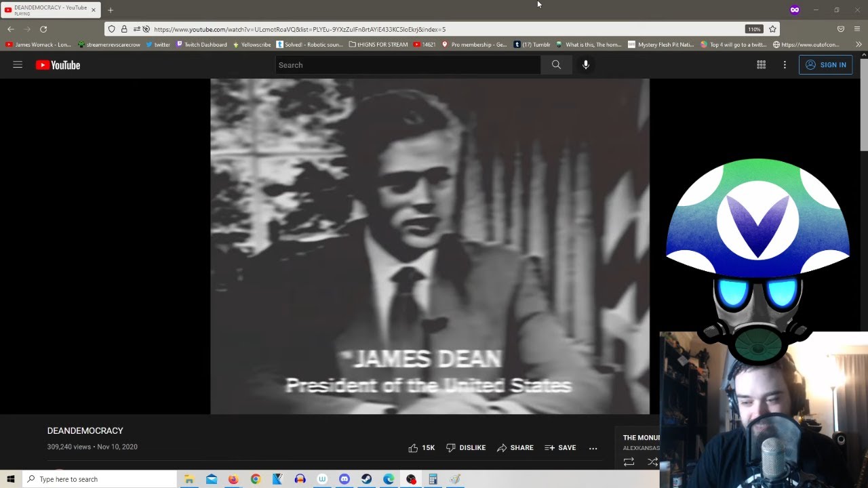Open the Pocket save icon in toolbar
Image resolution: width=868 pixels, height=488 pixels.
pyautogui.click(x=841, y=29)
